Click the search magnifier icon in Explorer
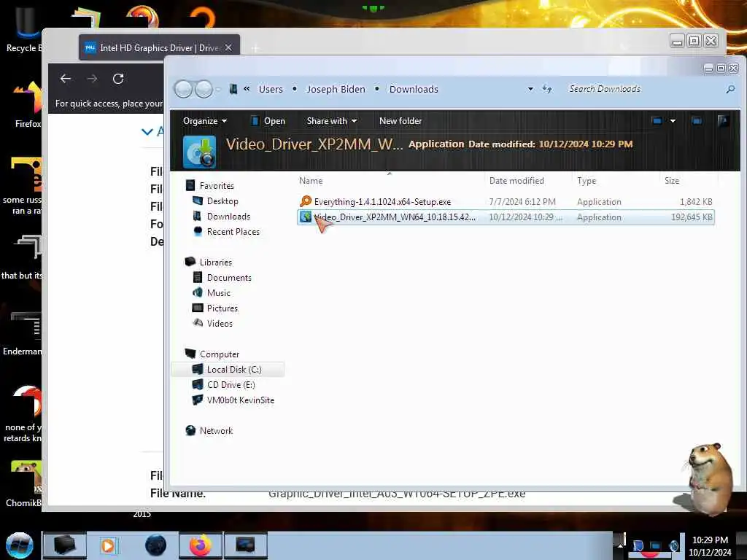Screen dimensions: 747x560 click(730, 89)
